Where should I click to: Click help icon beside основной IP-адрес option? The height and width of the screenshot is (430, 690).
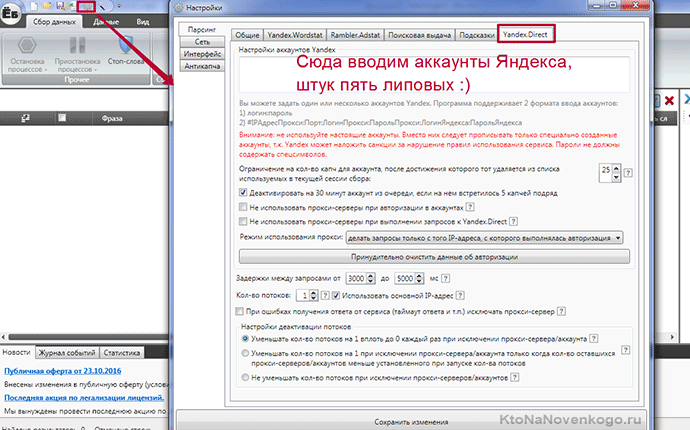(460, 295)
